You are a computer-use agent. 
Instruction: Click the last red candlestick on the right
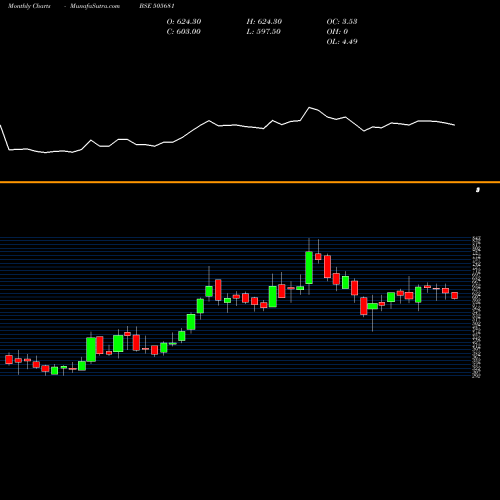(x=455, y=295)
